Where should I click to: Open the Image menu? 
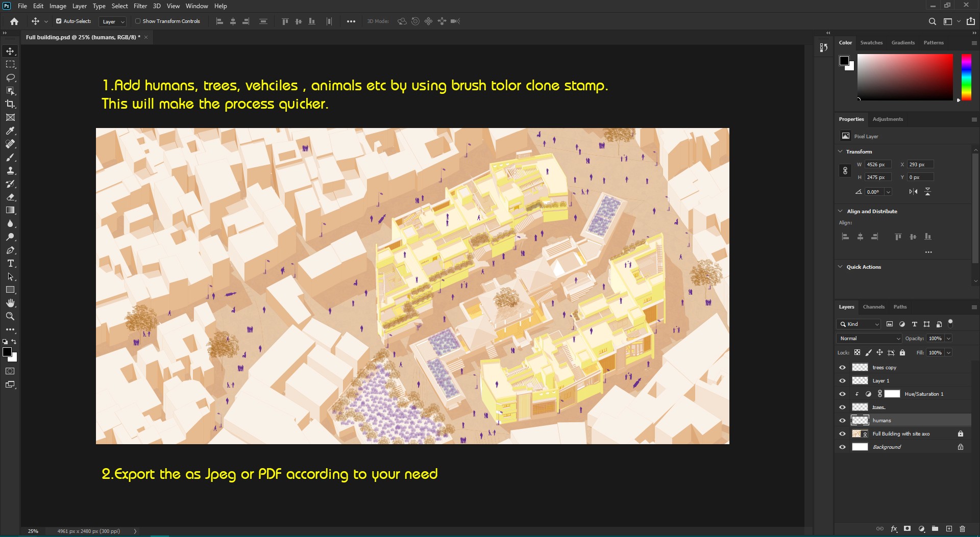(x=58, y=6)
